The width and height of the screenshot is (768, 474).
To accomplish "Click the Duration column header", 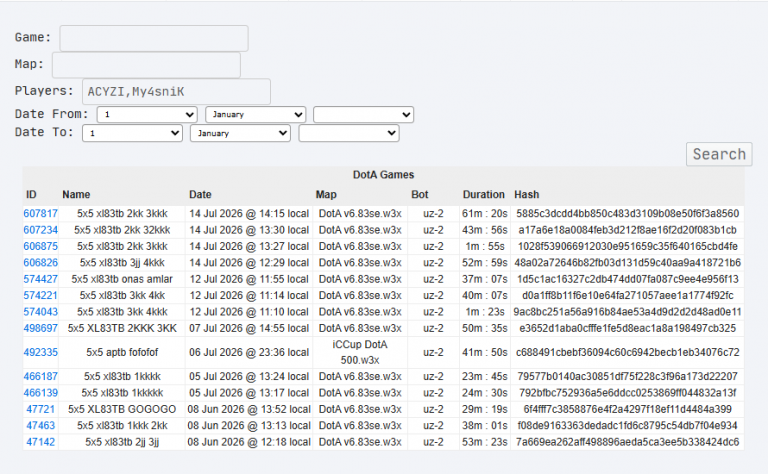I will 483,194.
